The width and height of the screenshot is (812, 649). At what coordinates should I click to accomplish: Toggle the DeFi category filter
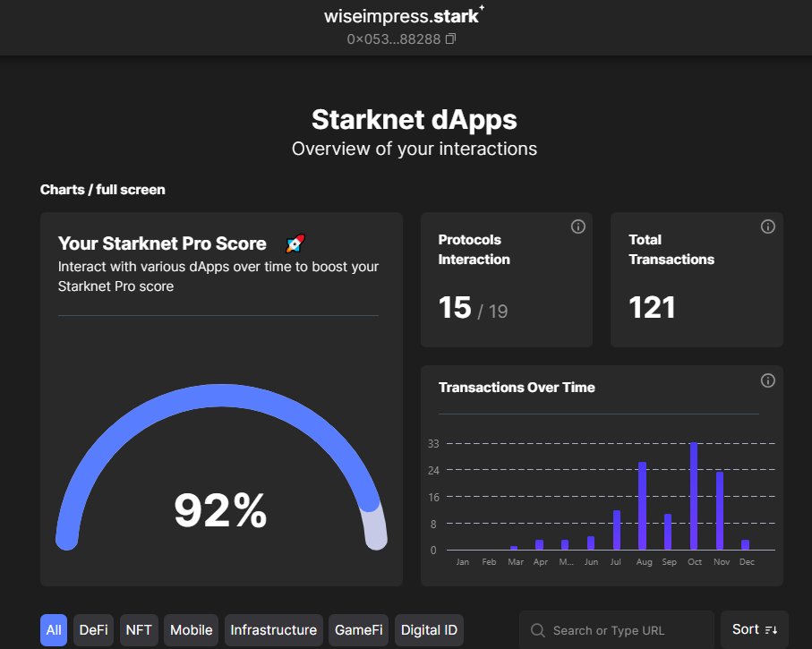point(93,630)
